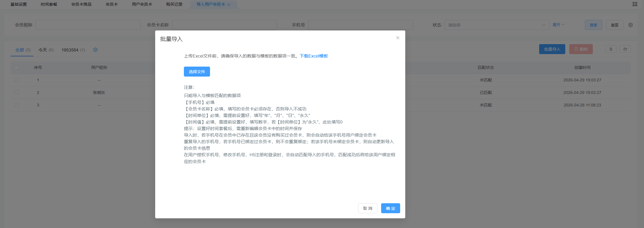Click 确定 in the dialog
This screenshot has width=644, height=228.
(x=390, y=208)
